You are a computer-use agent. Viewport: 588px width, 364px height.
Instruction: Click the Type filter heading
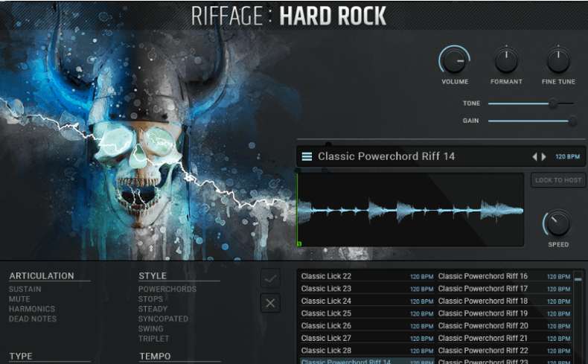pyautogui.click(x=21, y=356)
